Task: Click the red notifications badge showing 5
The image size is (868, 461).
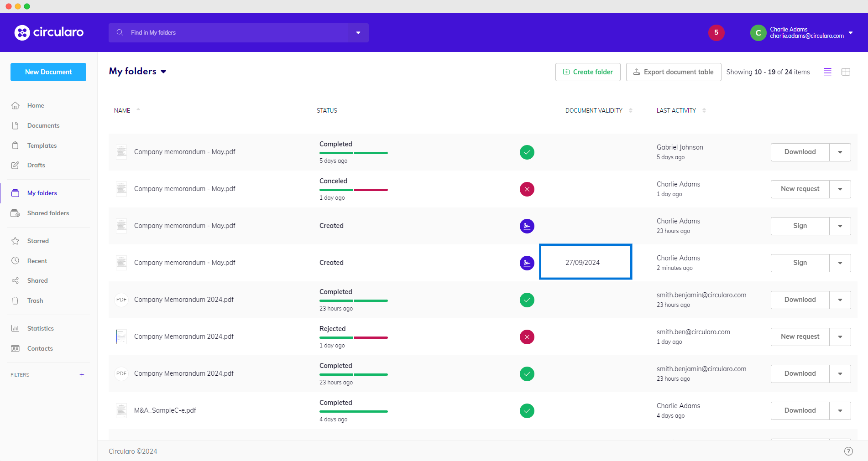Action: pyautogui.click(x=716, y=32)
